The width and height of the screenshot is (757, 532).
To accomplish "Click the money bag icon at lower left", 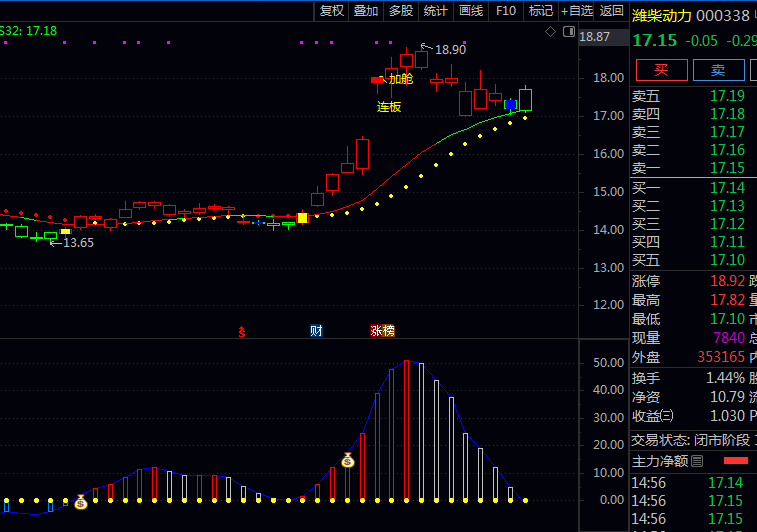I will tap(81, 502).
